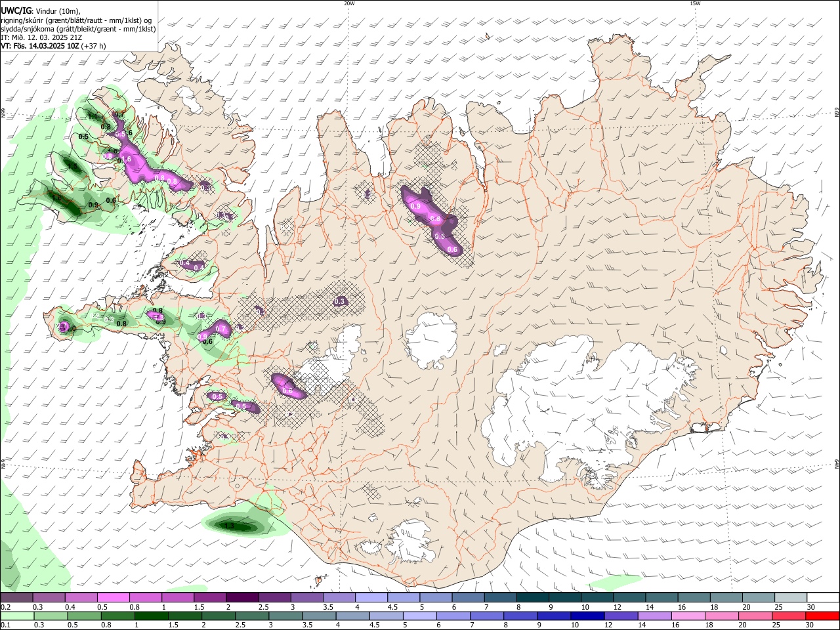Viewport: 840px width, 630px height.
Task: Click the 'Vindur (10m)' heading text
Action: click(57, 11)
